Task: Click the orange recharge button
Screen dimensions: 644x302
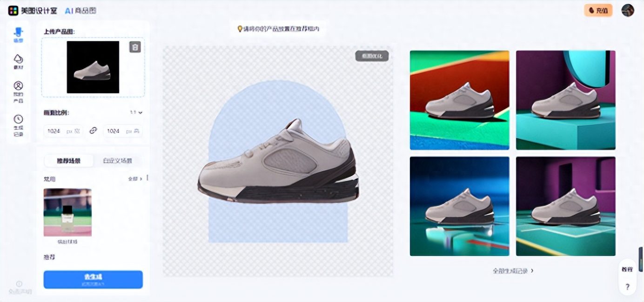Action: [598, 10]
